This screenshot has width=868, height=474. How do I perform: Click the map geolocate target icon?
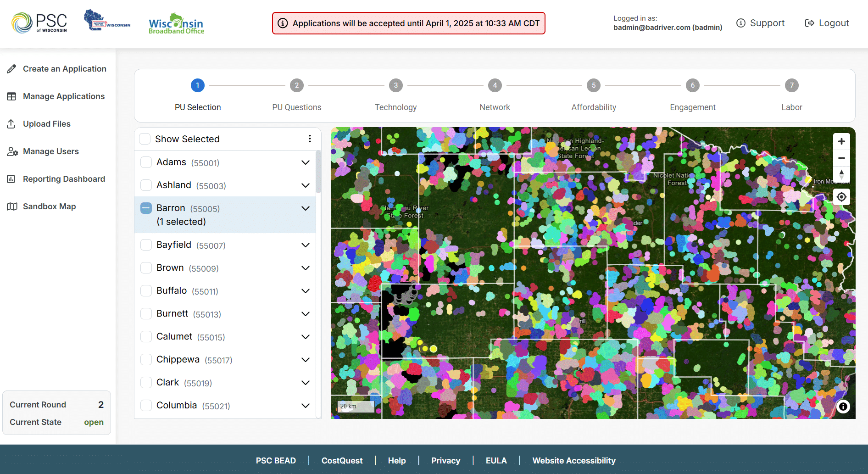(841, 197)
